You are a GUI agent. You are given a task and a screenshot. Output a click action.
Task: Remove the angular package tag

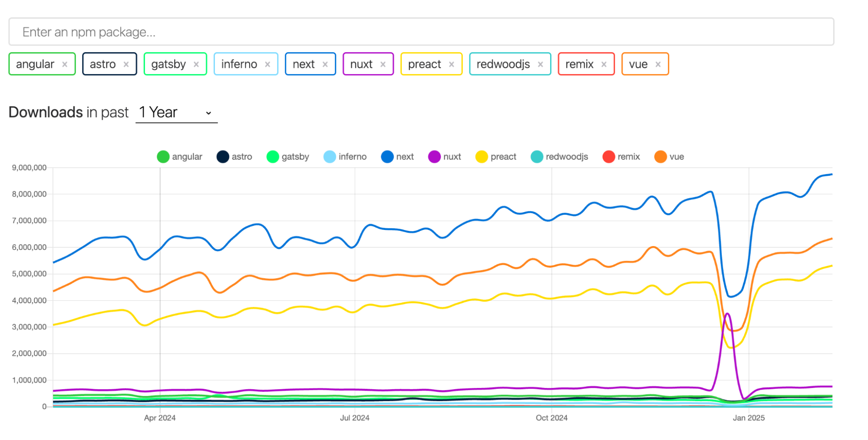[x=65, y=64]
